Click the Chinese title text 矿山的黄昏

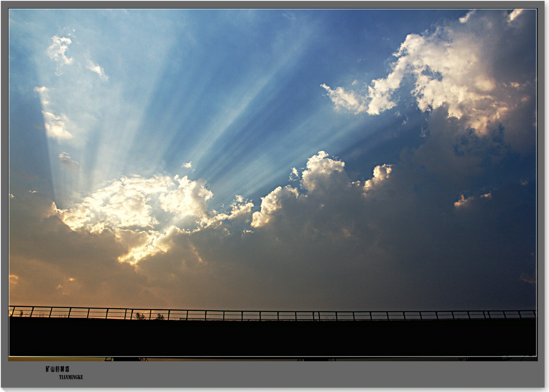58,369
